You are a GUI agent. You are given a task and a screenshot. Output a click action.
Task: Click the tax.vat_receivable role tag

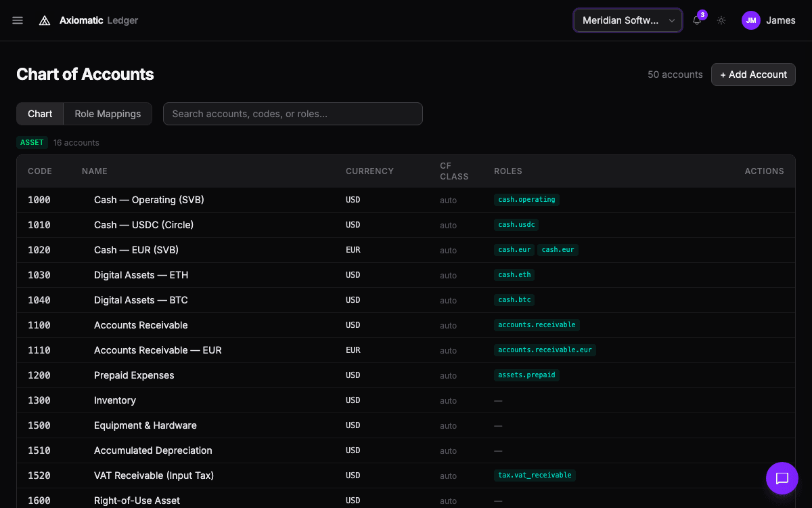[535, 475]
